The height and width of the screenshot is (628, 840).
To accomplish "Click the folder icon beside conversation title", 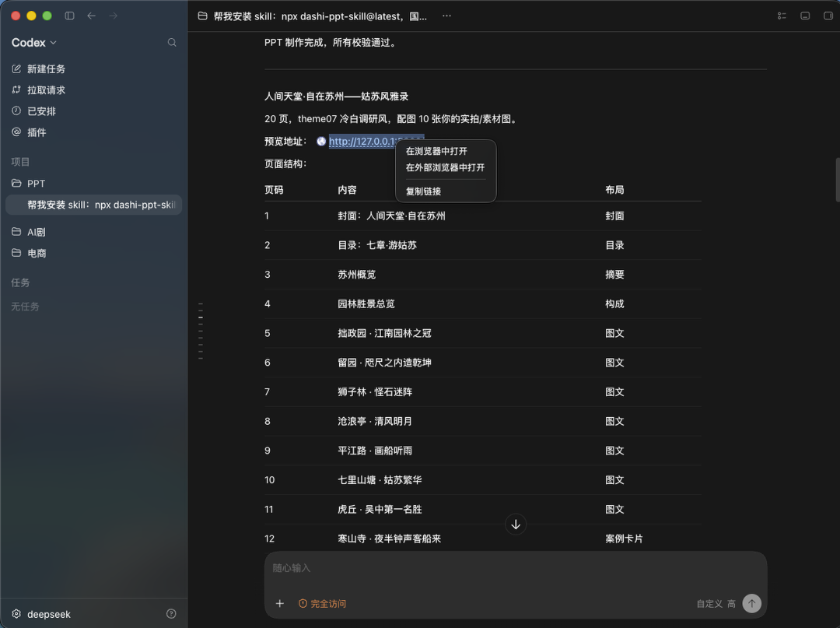I will pyautogui.click(x=202, y=16).
